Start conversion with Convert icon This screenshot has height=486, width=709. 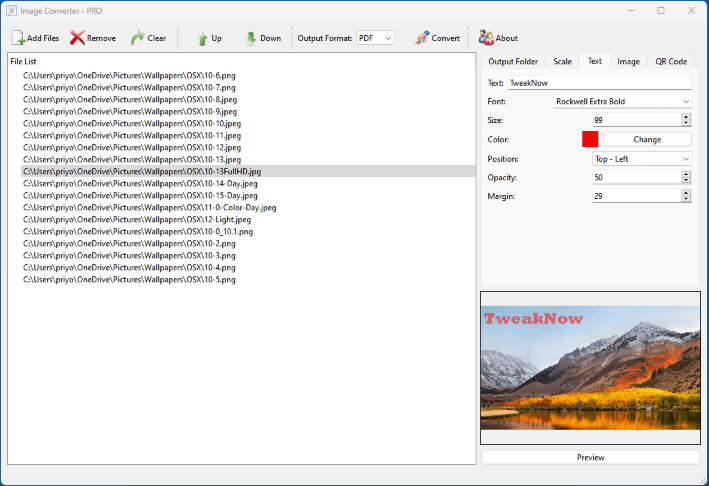pyautogui.click(x=422, y=38)
